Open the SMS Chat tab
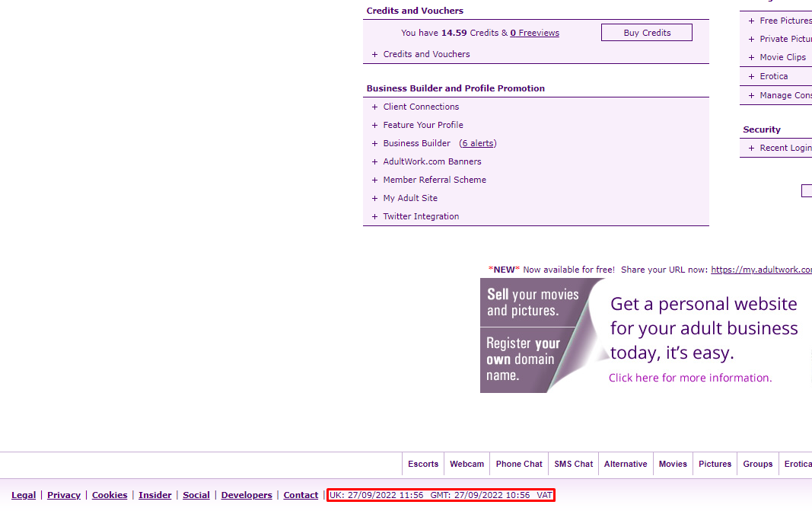The height and width of the screenshot is (527, 812). point(573,464)
